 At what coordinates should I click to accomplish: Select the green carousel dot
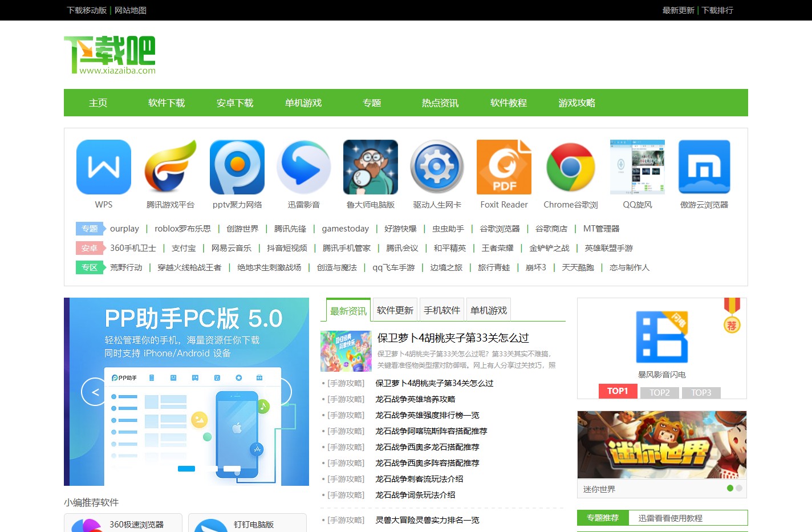[730, 488]
